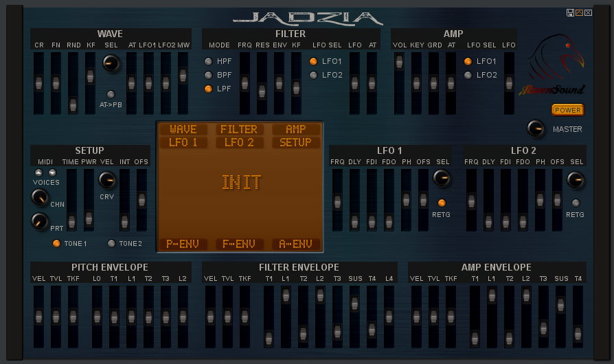Image resolution: width=614 pixels, height=364 pixels.
Task: Select LFO2 in FILTER LFO SEL
Action: pyautogui.click(x=313, y=75)
